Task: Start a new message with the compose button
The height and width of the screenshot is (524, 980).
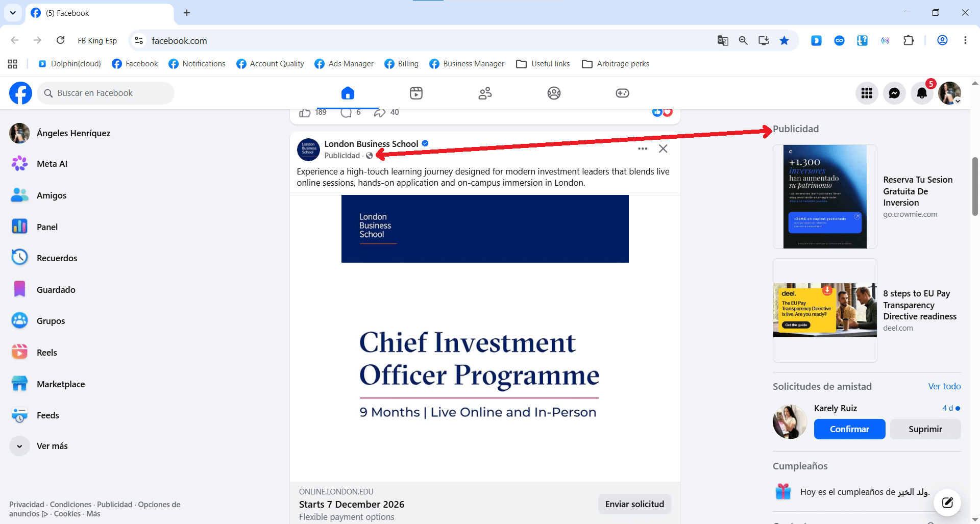Action: [947, 503]
